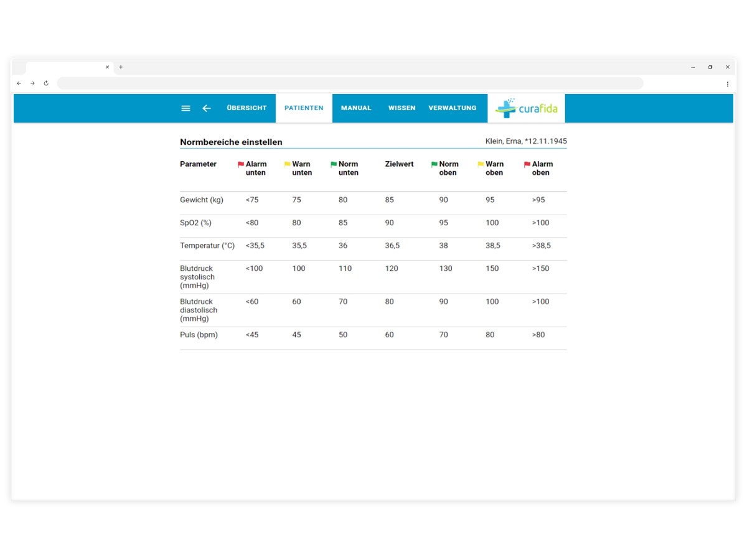Click the browser reload icon
This screenshot has width=747, height=560.
46,83
